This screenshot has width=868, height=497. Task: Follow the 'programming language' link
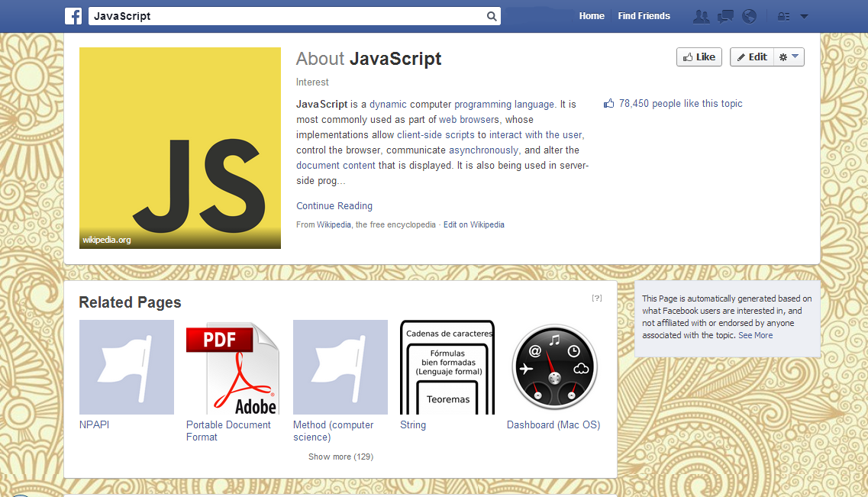pyautogui.click(x=504, y=104)
